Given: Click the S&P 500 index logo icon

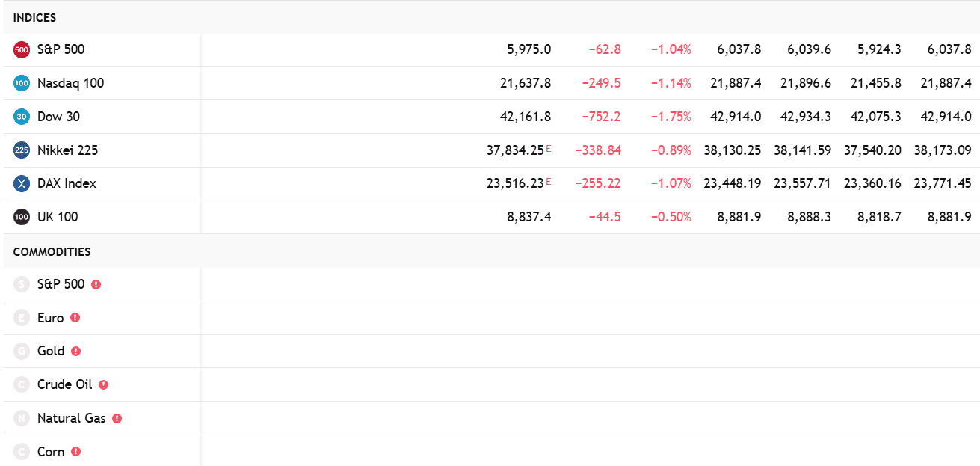Looking at the screenshot, I should coord(20,49).
